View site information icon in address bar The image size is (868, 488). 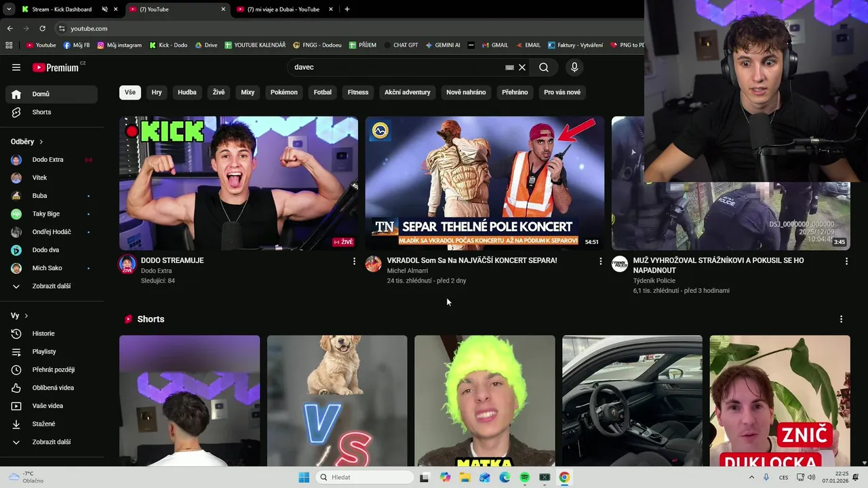62,28
